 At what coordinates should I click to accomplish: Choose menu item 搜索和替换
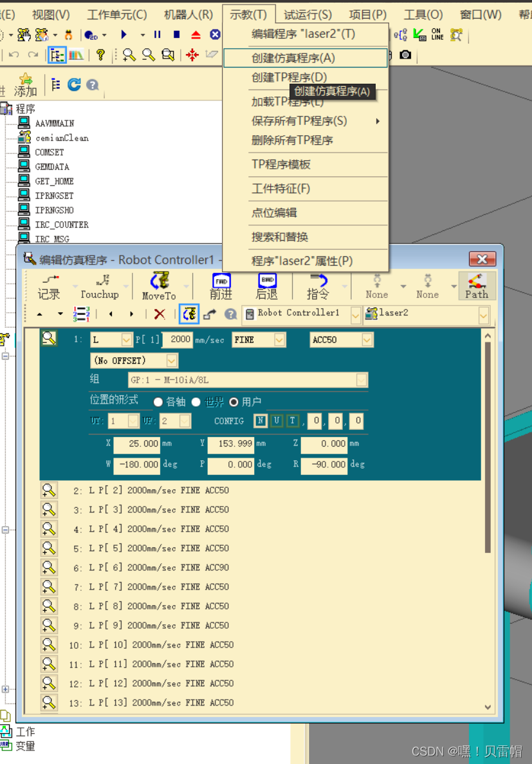click(x=306, y=238)
